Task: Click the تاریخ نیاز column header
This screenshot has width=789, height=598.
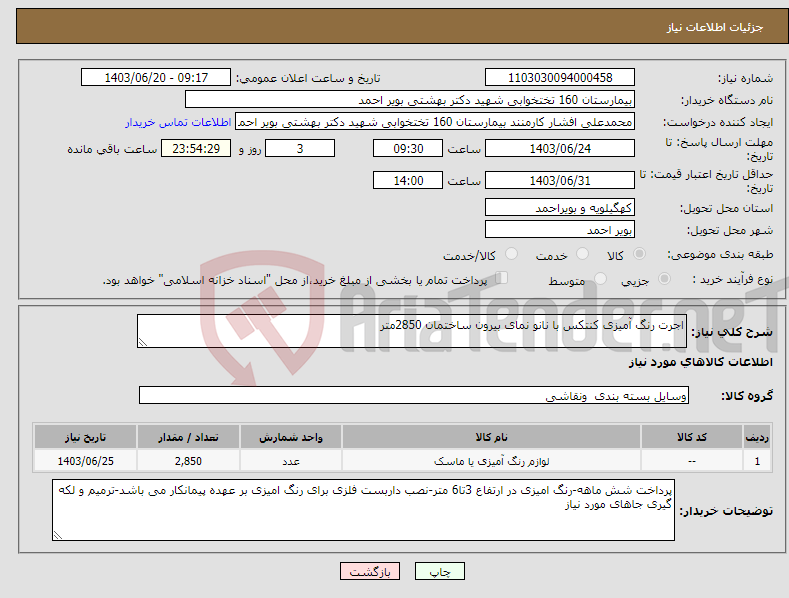Action: pos(85,437)
